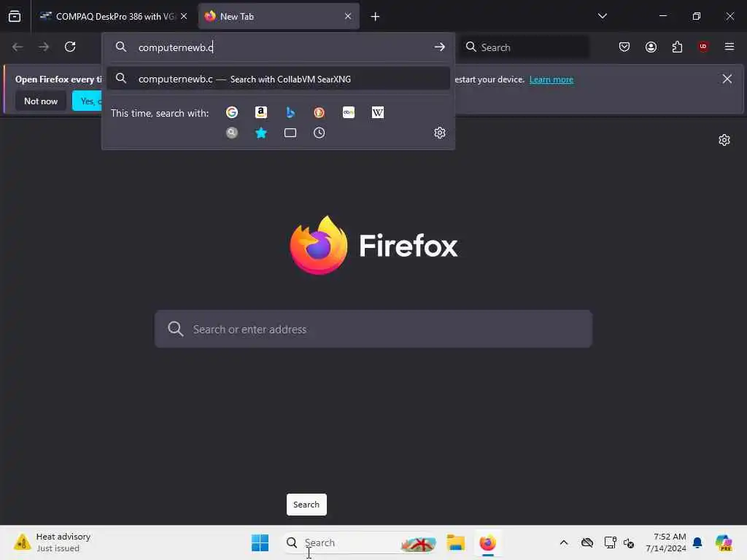Open the Firefox account icon
Screen dimensions: 747x560
(651, 47)
